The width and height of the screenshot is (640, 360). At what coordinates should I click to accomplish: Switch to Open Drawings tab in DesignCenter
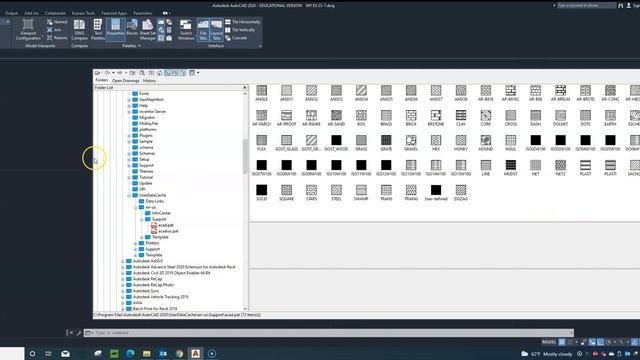point(126,81)
